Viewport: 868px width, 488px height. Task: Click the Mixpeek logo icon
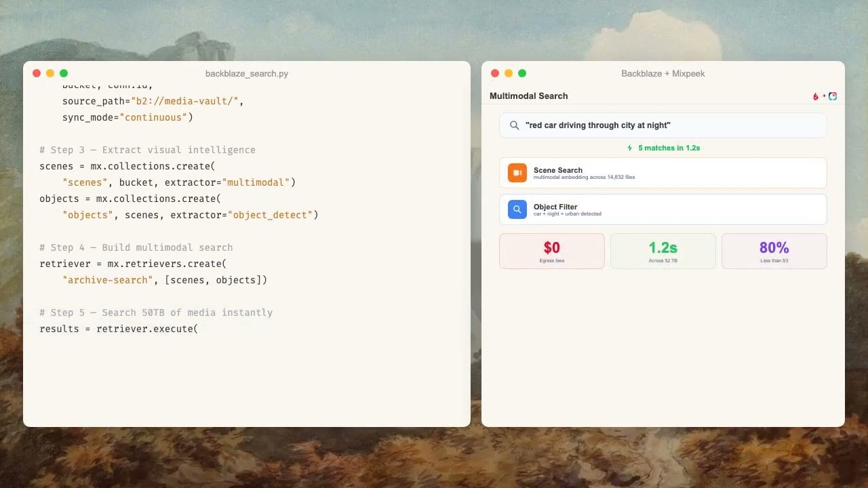click(833, 96)
